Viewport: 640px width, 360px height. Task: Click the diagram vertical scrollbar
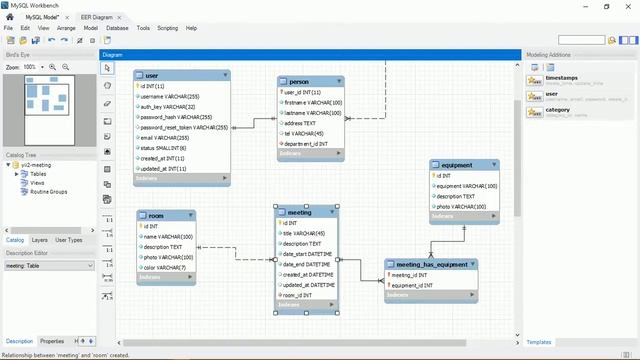(x=517, y=158)
